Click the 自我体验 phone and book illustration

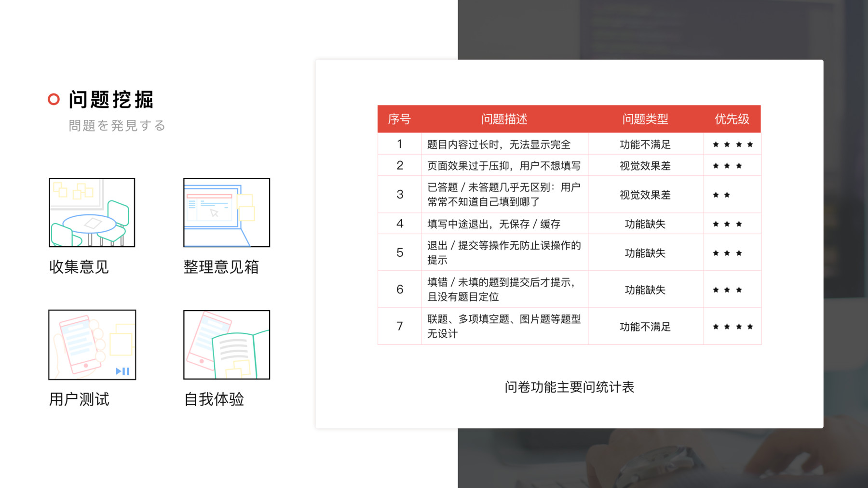pyautogui.click(x=227, y=344)
